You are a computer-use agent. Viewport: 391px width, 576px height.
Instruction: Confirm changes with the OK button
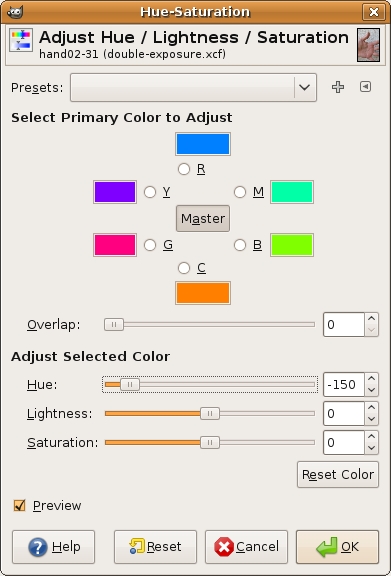337,547
